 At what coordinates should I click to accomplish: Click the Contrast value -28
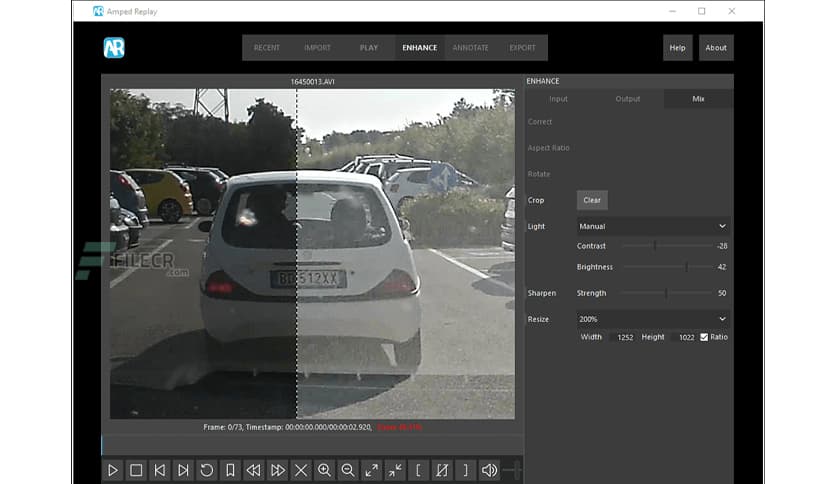[722, 246]
